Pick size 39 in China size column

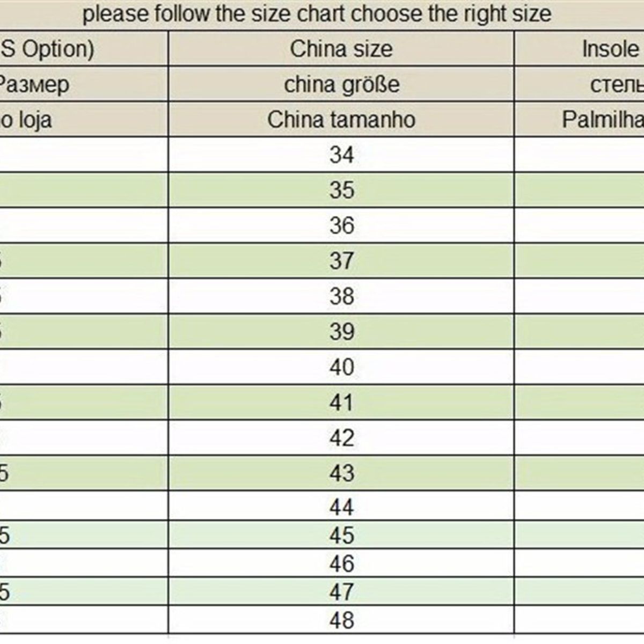pyautogui.click(x=341, y=332)
